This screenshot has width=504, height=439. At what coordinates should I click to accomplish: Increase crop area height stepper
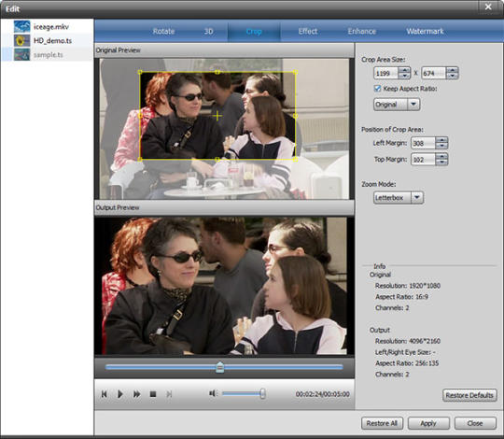[x=453, y=70]
